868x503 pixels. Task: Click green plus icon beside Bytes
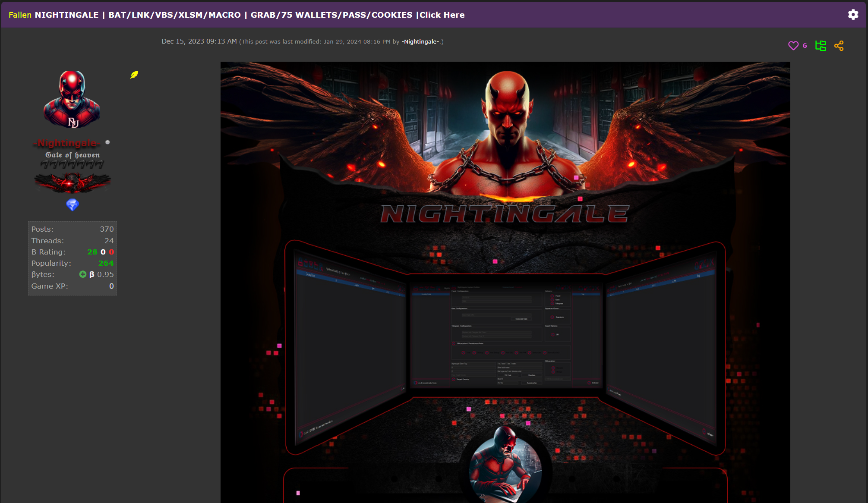click(83, 274)
